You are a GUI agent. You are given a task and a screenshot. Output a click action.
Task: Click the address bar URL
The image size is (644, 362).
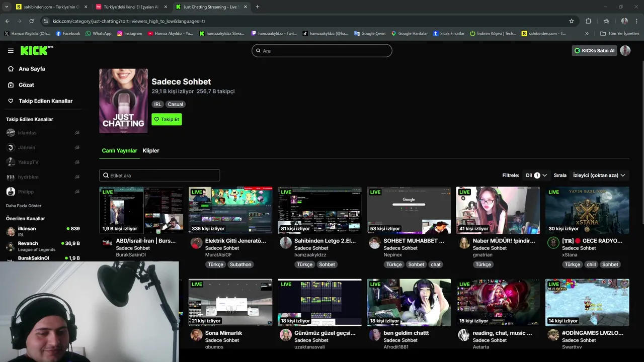[x=129, y=21]
